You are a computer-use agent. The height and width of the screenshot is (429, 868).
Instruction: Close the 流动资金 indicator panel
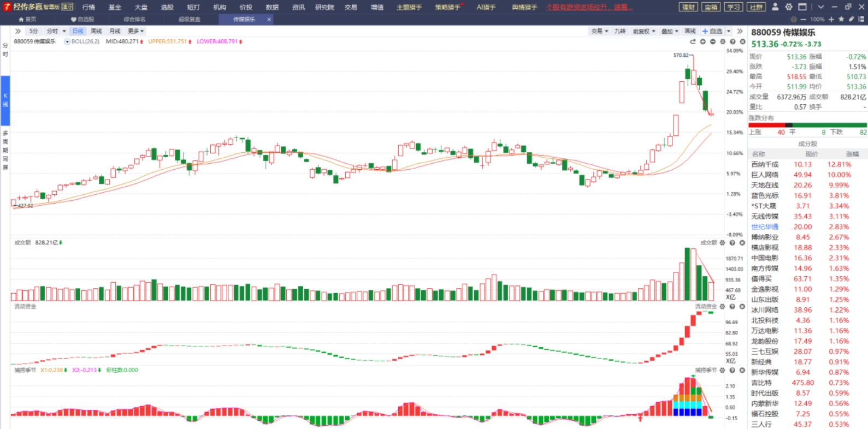click(742, 307)
